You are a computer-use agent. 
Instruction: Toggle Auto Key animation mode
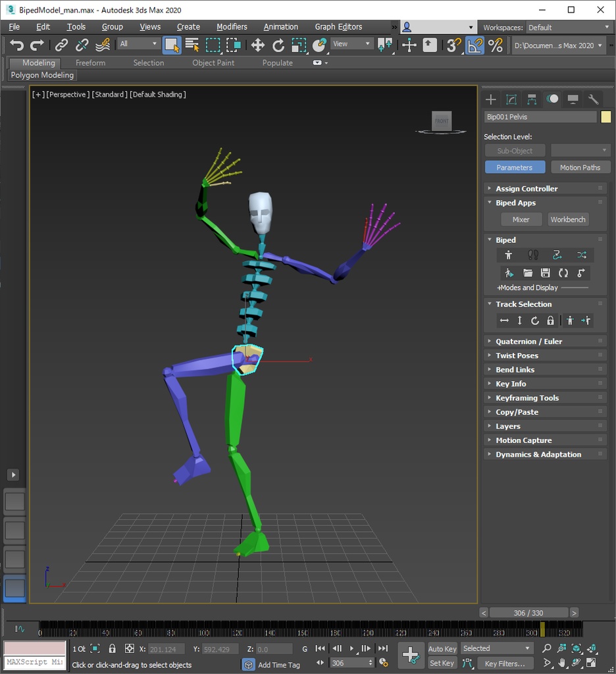pos(442,648)
